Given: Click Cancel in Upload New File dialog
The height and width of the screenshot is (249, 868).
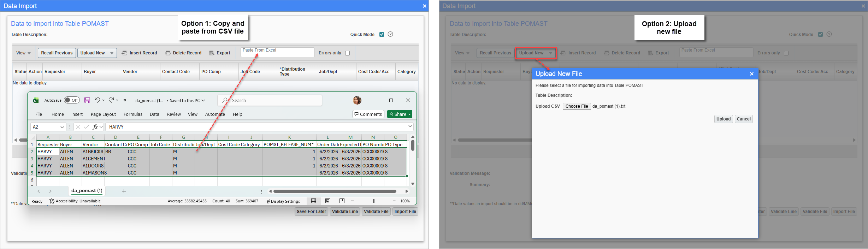Looking at the screenshot, I should [744, 119].
